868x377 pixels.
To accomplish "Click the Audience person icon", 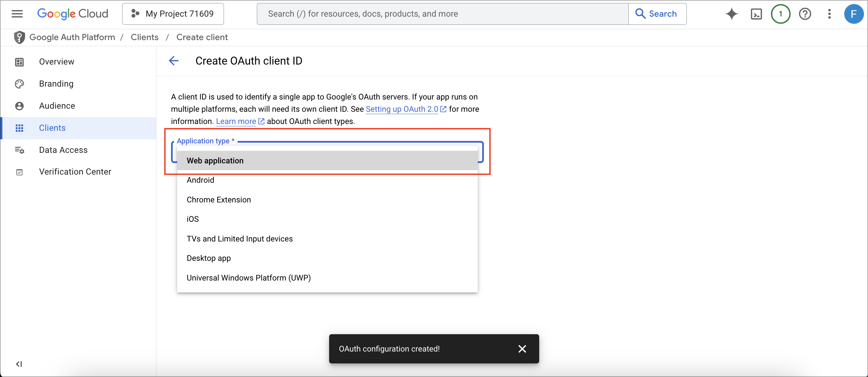I will click(19, 106).
